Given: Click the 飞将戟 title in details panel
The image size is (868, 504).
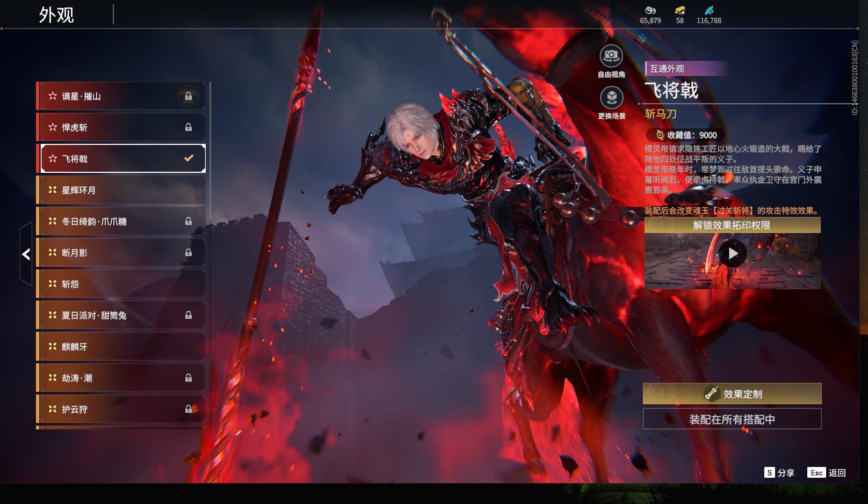Looking at the screenshot, I should tap(671, 90).
